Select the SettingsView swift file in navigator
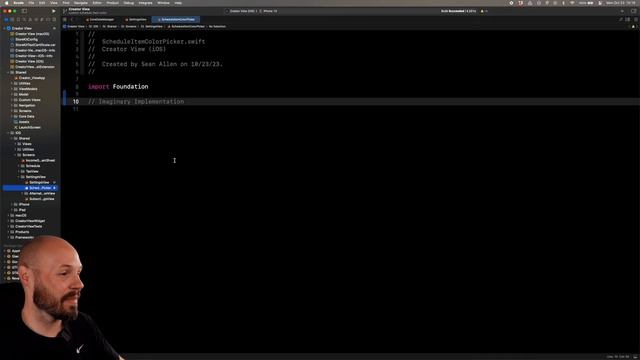 click(x=37, y=182)
